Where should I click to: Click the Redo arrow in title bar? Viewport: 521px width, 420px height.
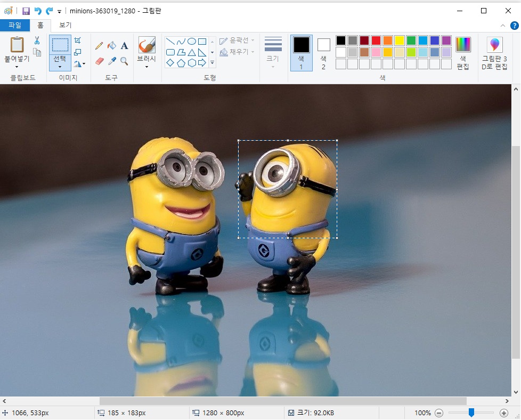pyautogui.click(x=49, y=11)
